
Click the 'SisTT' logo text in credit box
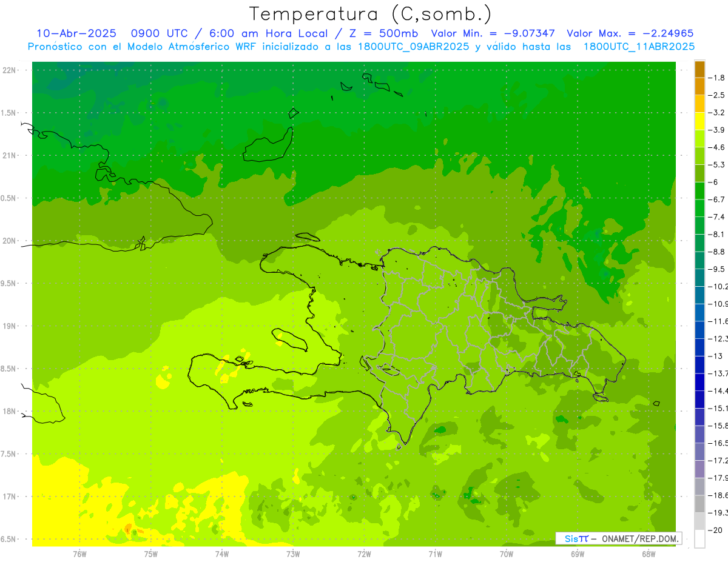click(x=576, y=538)
